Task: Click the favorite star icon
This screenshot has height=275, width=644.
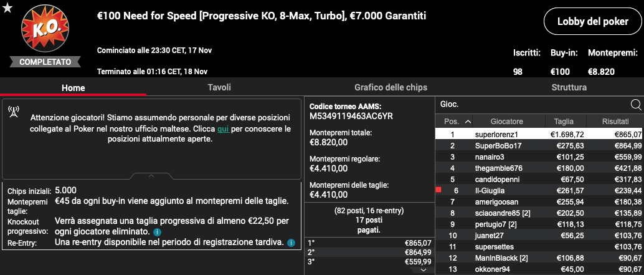Action: click(x=7, y=8)
